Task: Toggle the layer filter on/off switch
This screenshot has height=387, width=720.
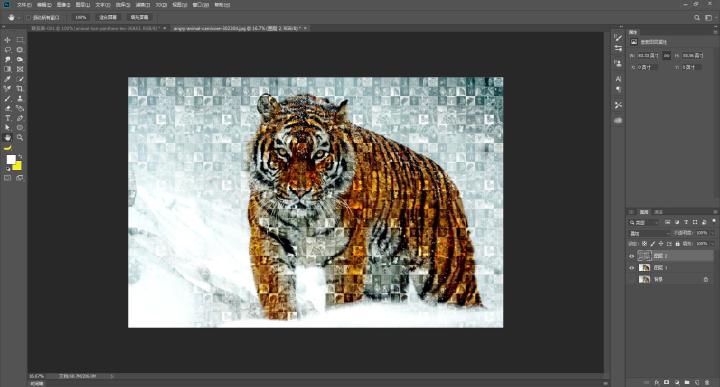Action: coord(714,221)
